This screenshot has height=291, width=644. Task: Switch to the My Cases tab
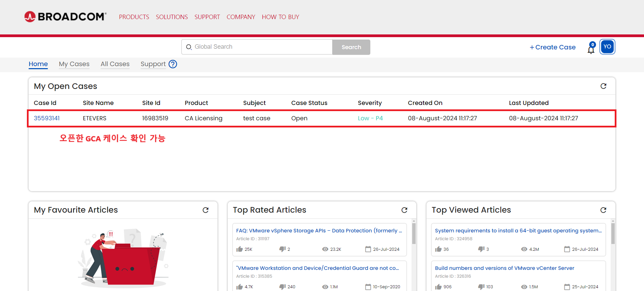(x=74, y=64)
